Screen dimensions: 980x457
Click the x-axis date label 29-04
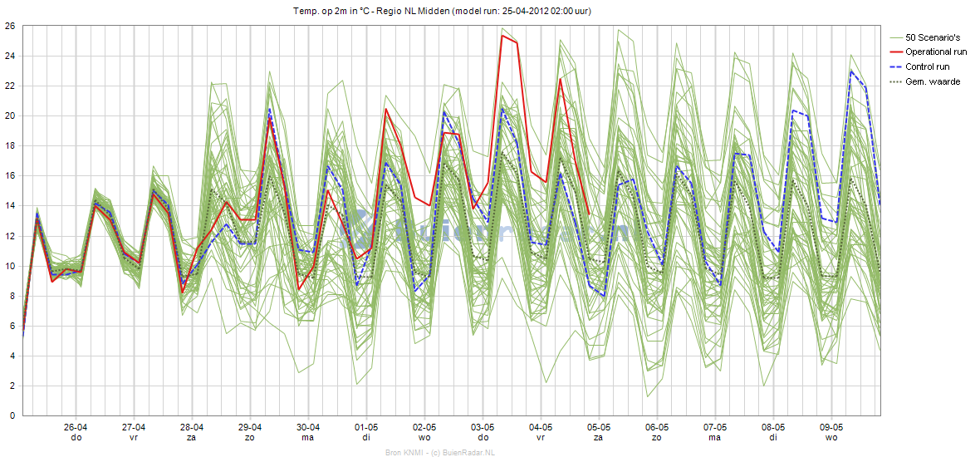250,428
